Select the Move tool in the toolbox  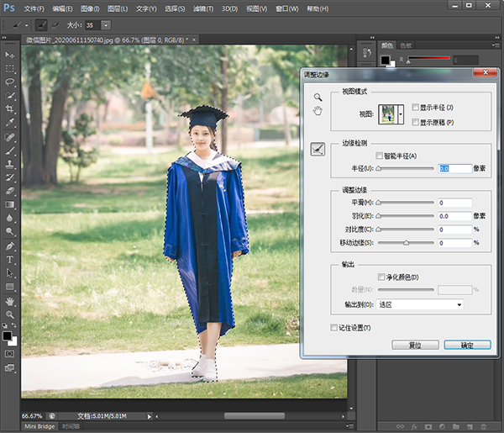tap(10, 55)
